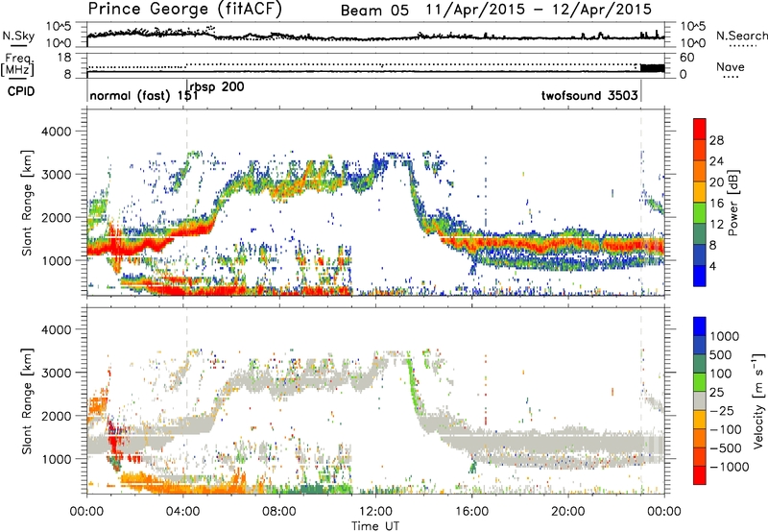This screenshot has height=532, width=768.
Task: Click the Time UT axis title
Action: (375, 526)
